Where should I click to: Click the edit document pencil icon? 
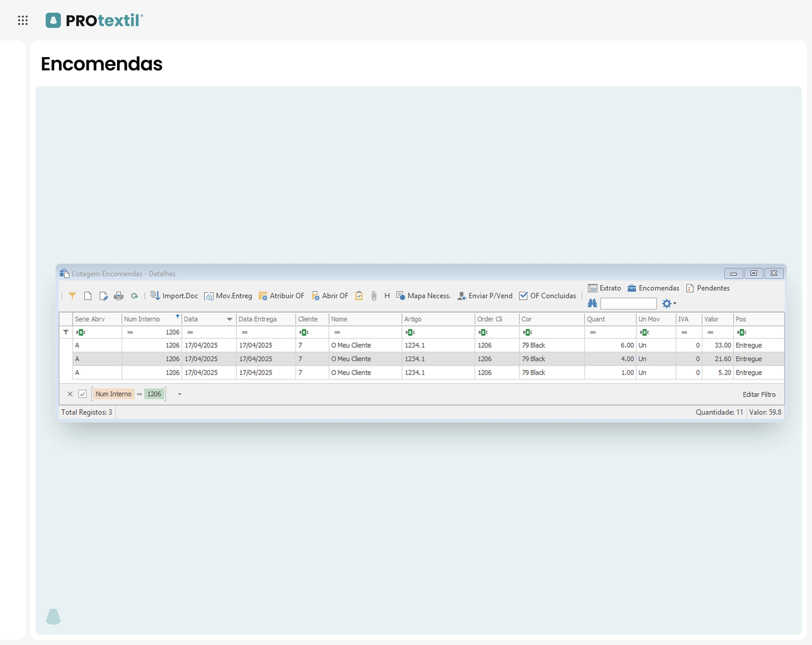tap(103, 296)
